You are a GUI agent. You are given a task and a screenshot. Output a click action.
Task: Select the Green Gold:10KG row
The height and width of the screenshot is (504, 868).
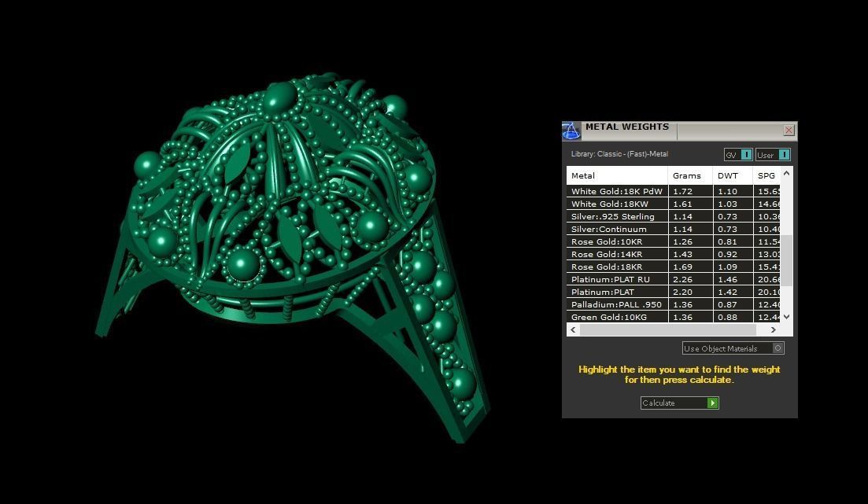[x=673, y=317]
